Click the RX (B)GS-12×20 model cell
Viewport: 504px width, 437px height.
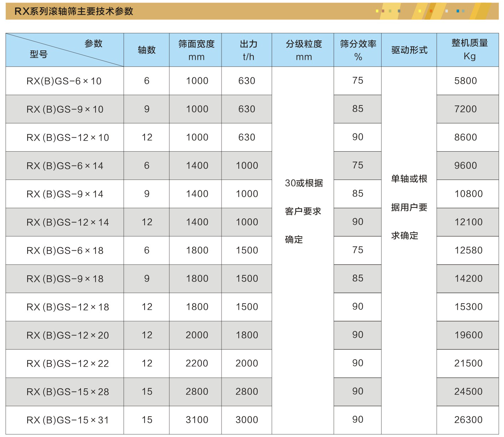point(68,335)
